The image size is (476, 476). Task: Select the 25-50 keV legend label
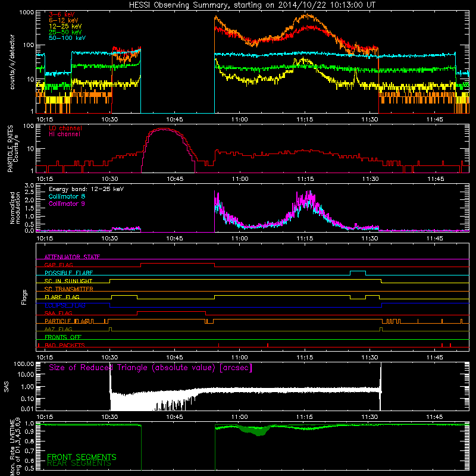(x=65, y=32)
